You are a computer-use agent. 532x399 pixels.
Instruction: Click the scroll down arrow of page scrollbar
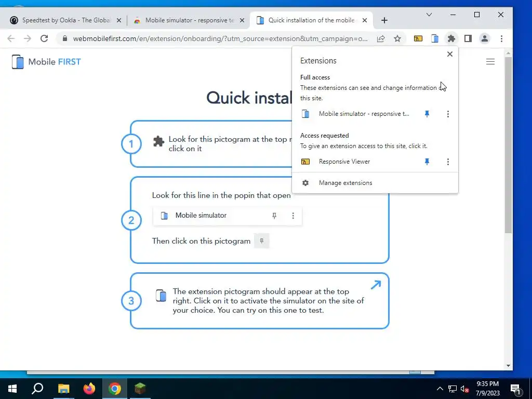pyautogui.click(x=508, y=365)
